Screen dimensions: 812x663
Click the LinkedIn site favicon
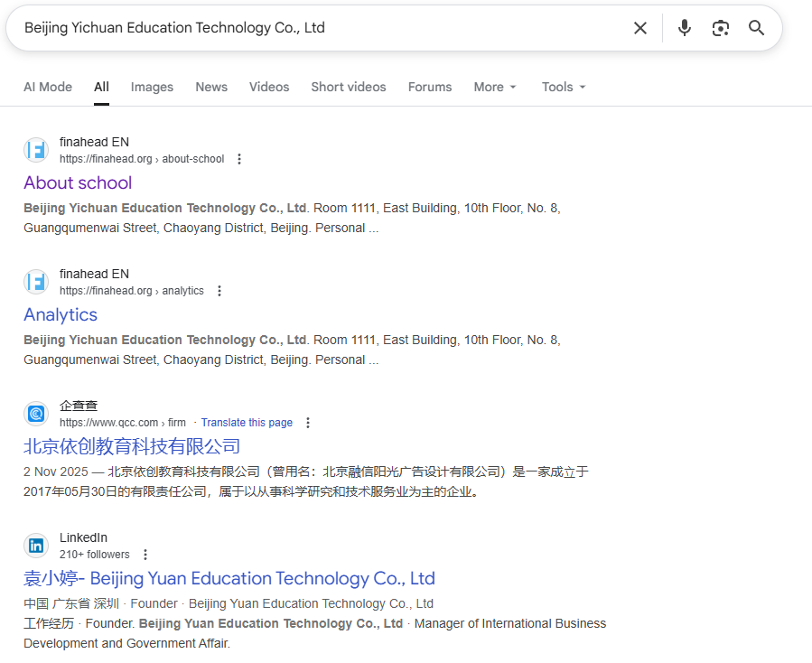click(x=36, y=546)
